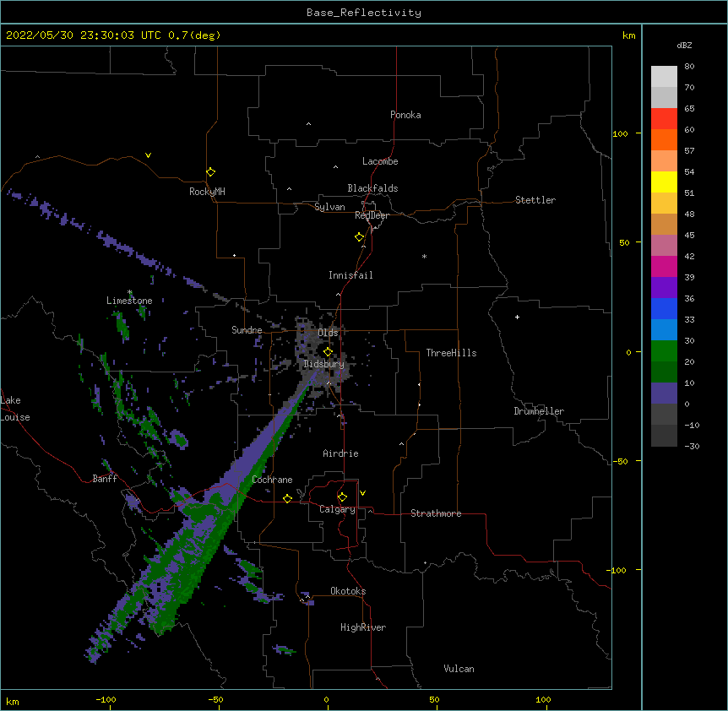This screenshot has height=711, width=728.
Task: Click the ThreeHills label
Action: [451, 353]
